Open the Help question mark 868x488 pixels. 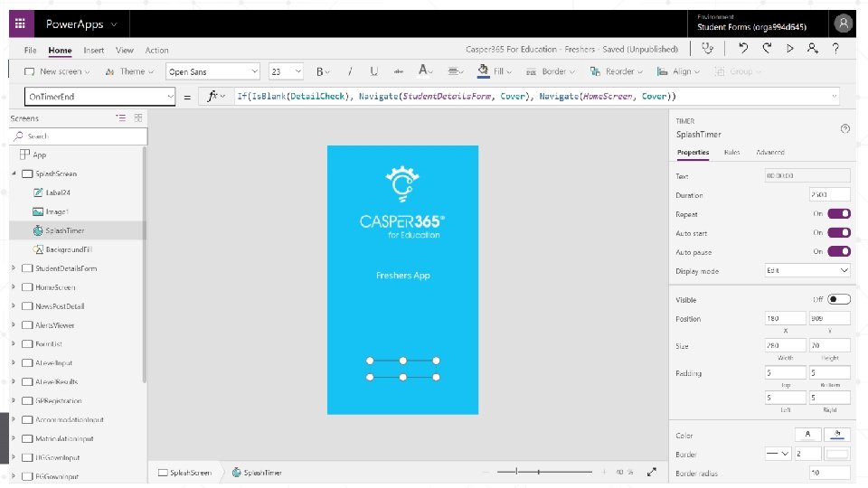pyautogui.click(x=835, y=49)
